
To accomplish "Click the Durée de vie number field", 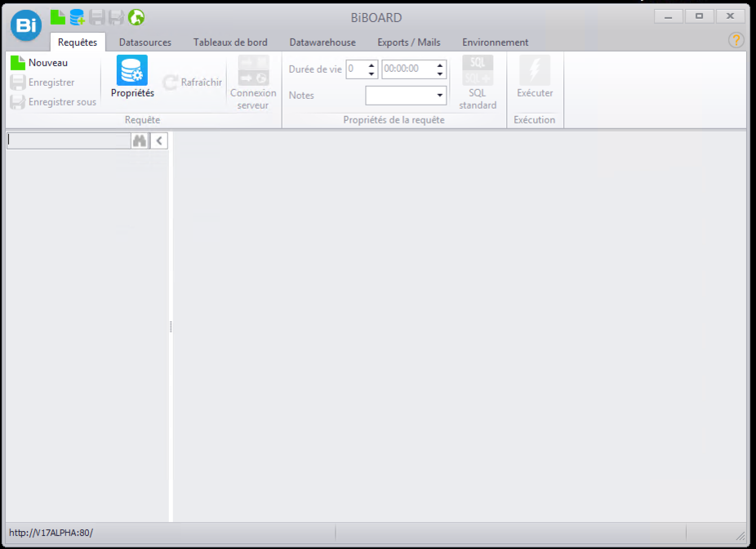I will click(x=356, y=69).
